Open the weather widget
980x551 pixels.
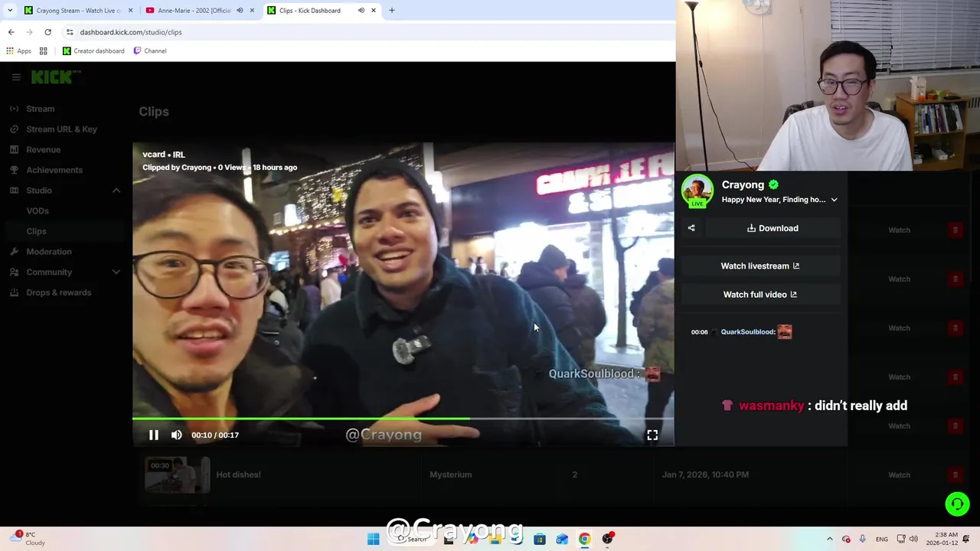[x=28, y=539]
